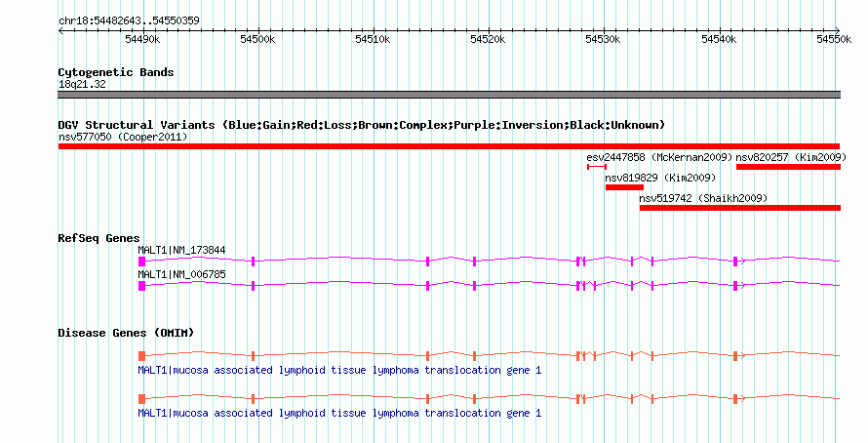Click the 54540k ruler tick label

pyautogui.click(x=719, y=39)
